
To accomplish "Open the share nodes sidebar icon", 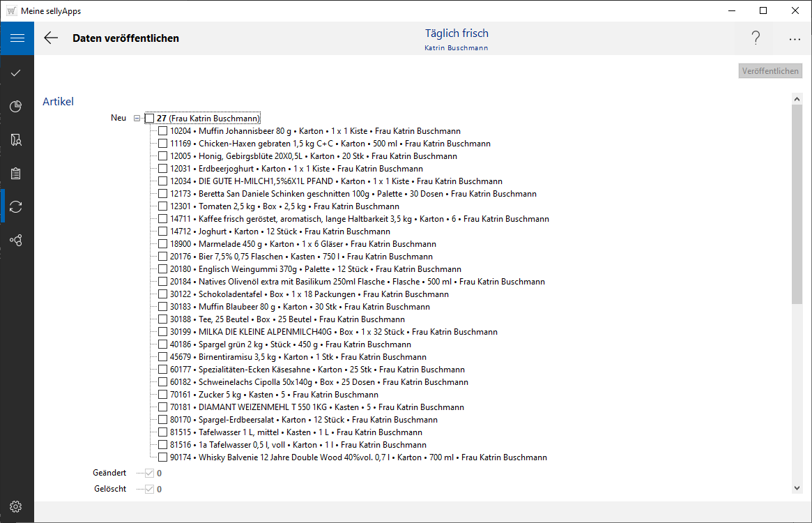I will (x=17, y=240).
